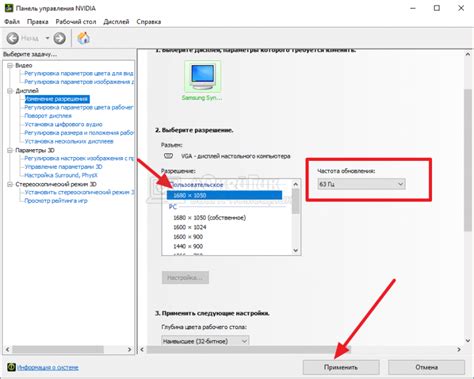Click the Настройка... button

click(x=185, y=277)
